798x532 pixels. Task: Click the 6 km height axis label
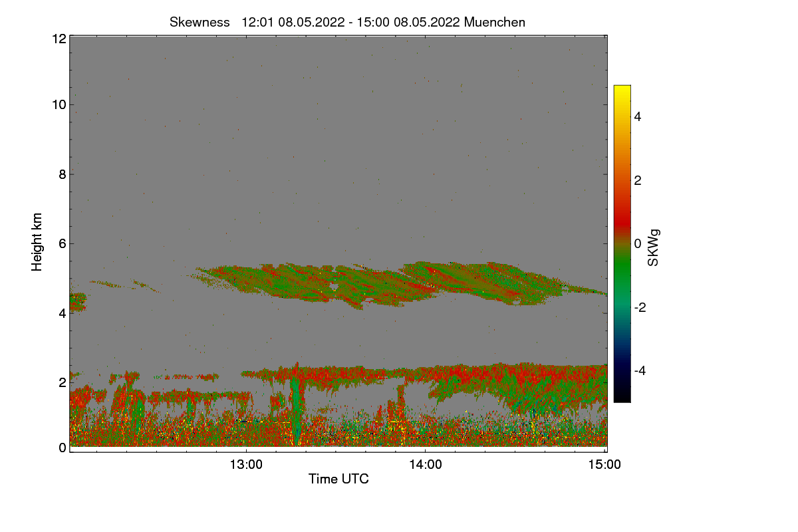tap(63, 243)
